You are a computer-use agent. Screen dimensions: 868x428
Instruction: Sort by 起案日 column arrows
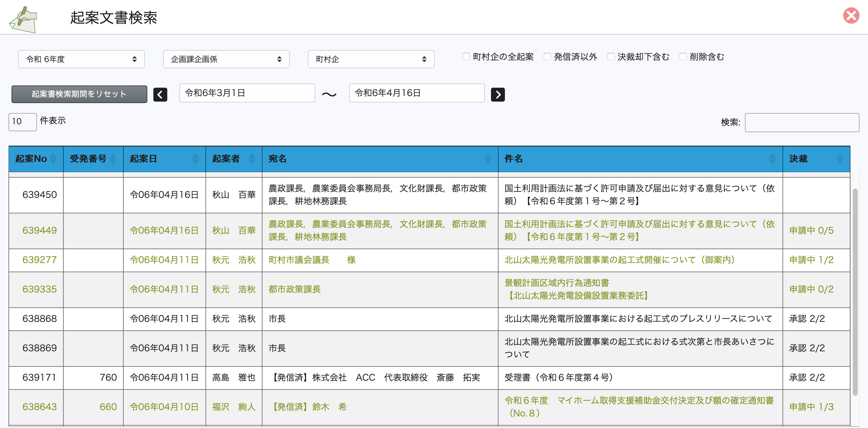195,159
